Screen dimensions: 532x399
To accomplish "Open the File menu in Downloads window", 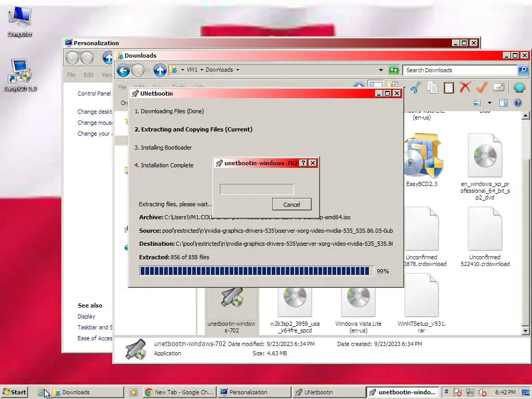I will (x=122, y=87).
